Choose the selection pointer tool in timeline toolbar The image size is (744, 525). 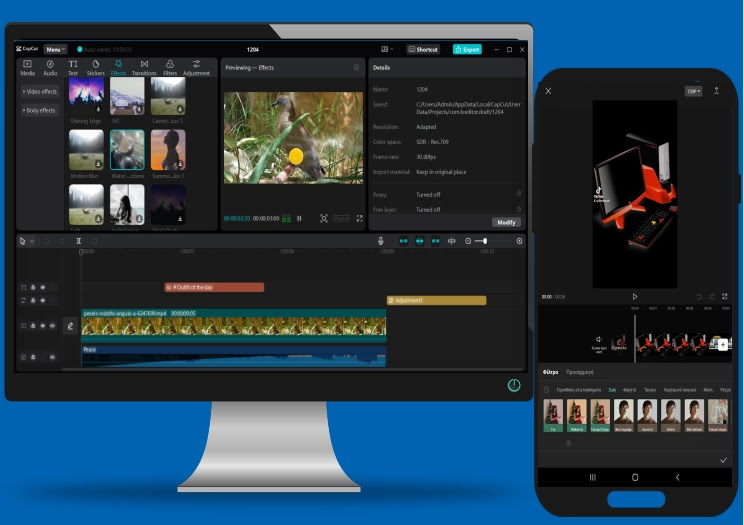click(22, 241)
